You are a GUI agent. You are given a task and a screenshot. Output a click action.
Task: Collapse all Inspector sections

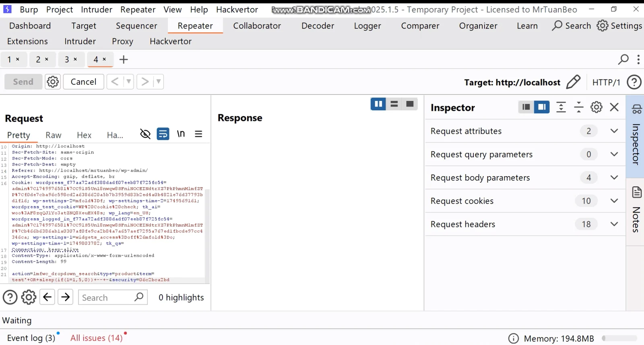pyautogui.click(x=579, y=107)
